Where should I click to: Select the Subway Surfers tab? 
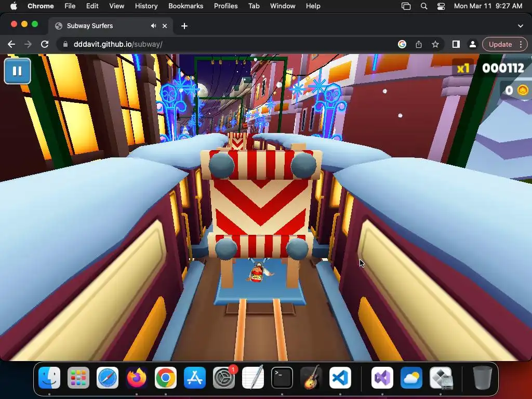tap(110, 26)
